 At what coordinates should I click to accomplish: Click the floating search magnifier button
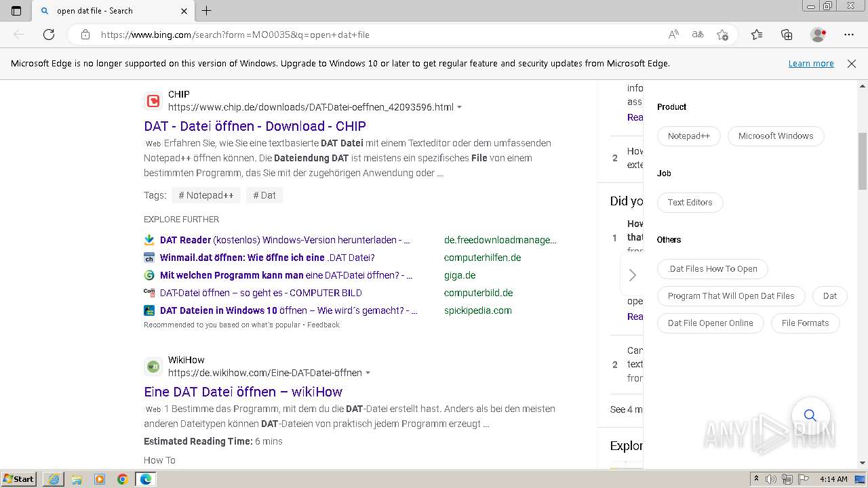point(810,415)
